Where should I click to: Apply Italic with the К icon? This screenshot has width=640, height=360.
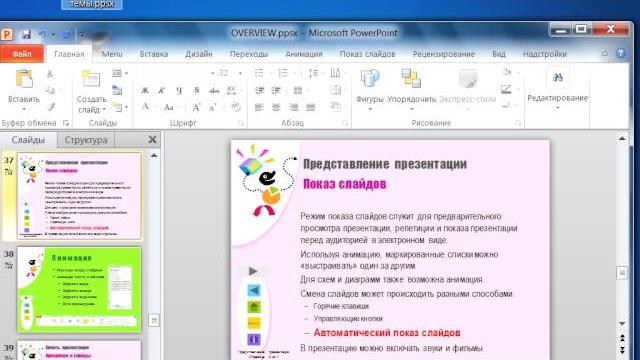162,90
